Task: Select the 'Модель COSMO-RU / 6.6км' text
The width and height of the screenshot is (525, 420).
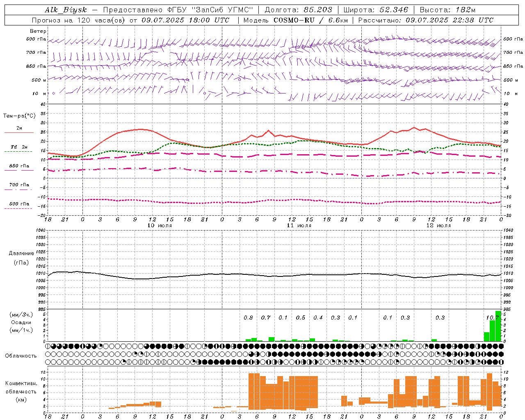Action: point(295,20)
